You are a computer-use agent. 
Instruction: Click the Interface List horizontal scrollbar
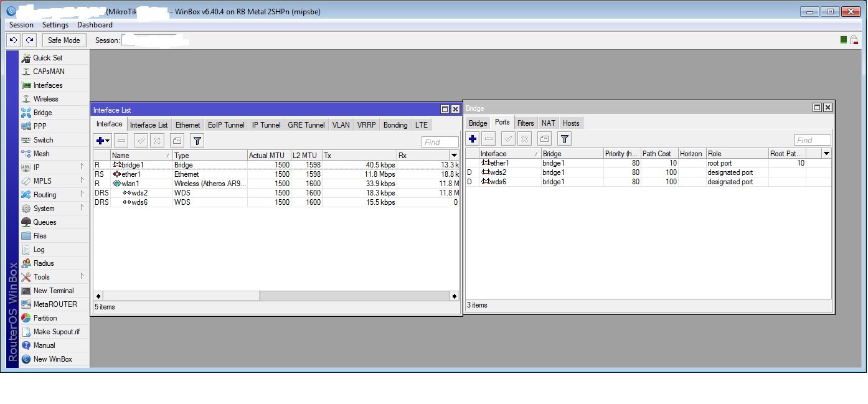[276, 296]
